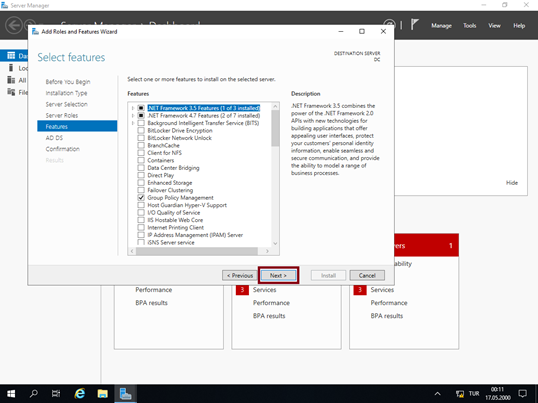
Task: Check BitLocker Drive Encryption
Action: (141, 130)
